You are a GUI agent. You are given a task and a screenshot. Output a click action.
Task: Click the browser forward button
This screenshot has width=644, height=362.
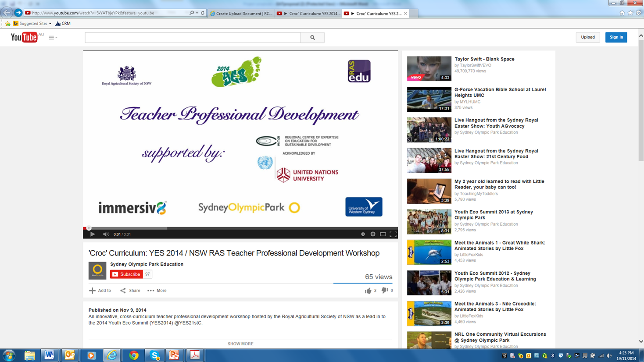pos(18,13)
